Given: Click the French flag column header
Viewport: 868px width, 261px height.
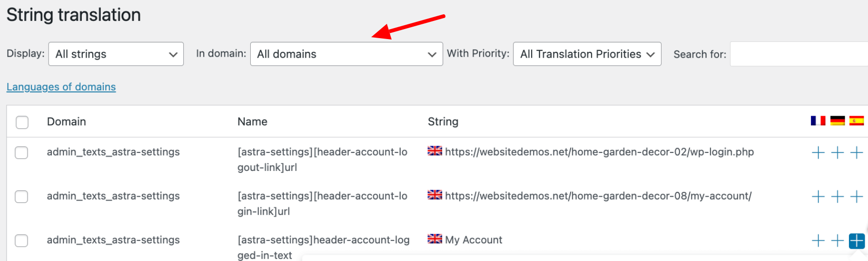Looking at the screenshot, I should click(818, 121).
